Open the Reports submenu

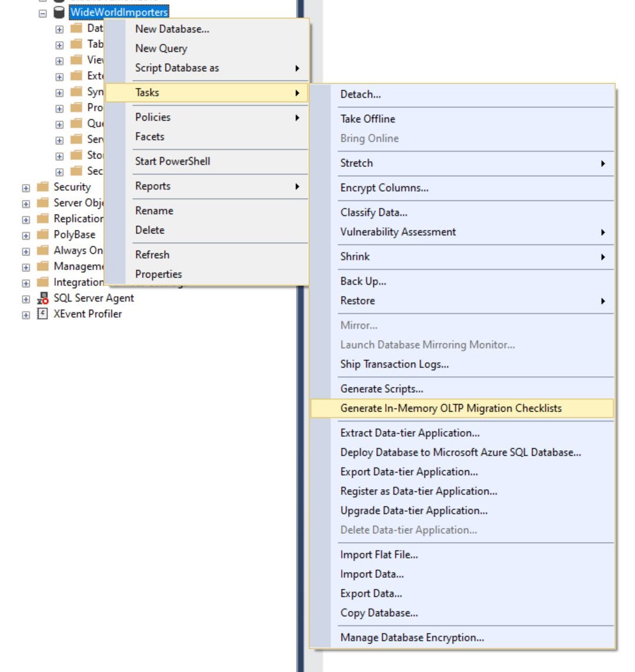point(206,186)
